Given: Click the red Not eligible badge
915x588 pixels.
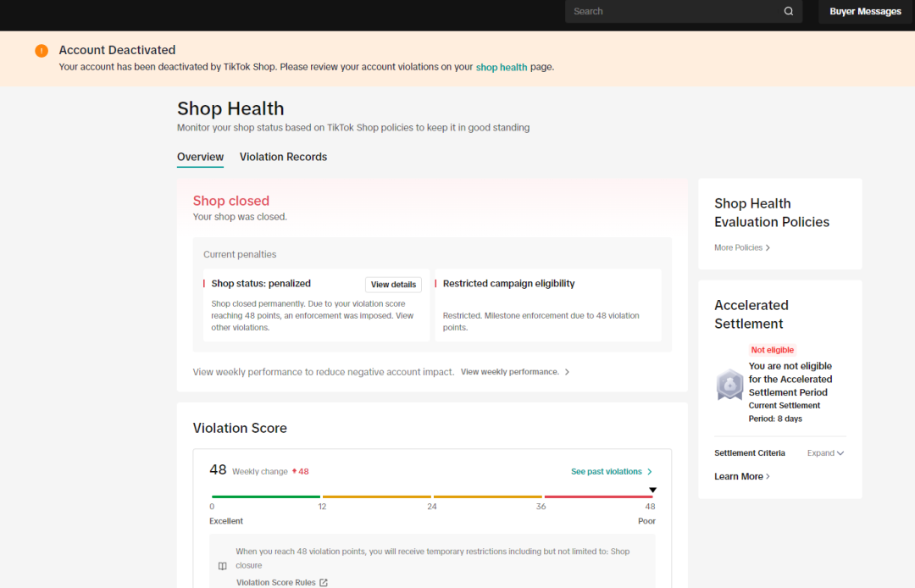Looking at the screenshot, I should 773,350.
